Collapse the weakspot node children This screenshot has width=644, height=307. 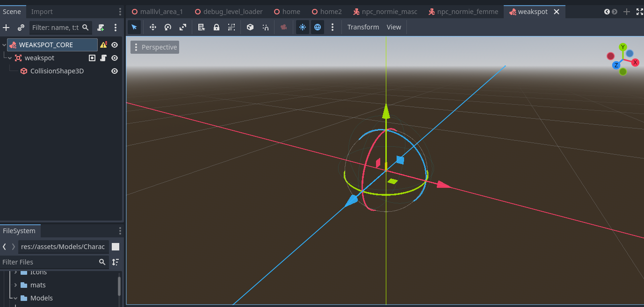pyautogui.click(x=10, y=58)
